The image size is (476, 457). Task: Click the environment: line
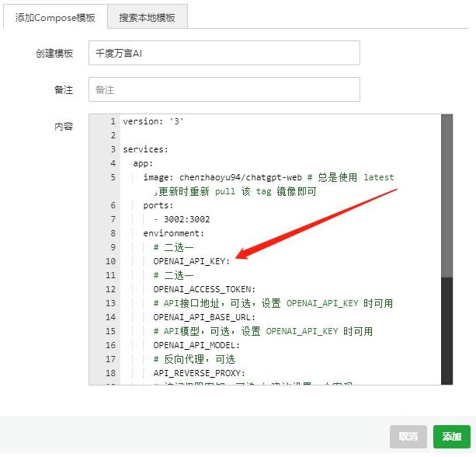(174, 233)
